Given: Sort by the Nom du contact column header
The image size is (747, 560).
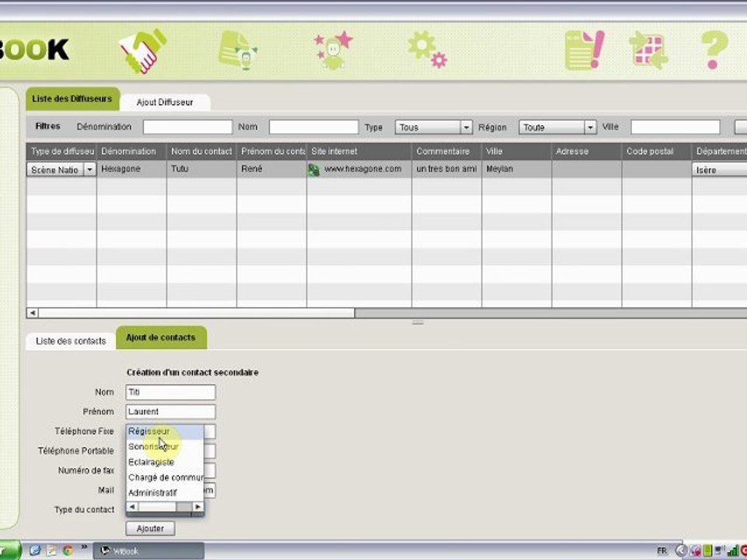Looking at the screenshot, I should (202, 152).
